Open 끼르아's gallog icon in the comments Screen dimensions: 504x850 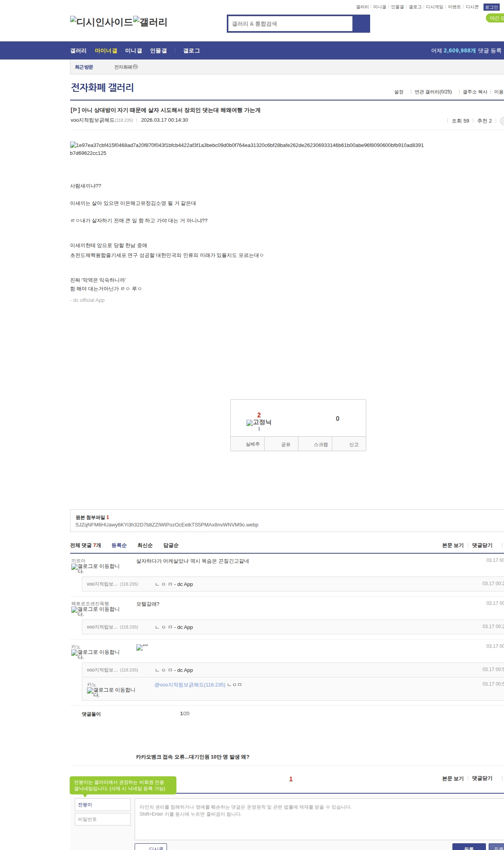point(95,568)
